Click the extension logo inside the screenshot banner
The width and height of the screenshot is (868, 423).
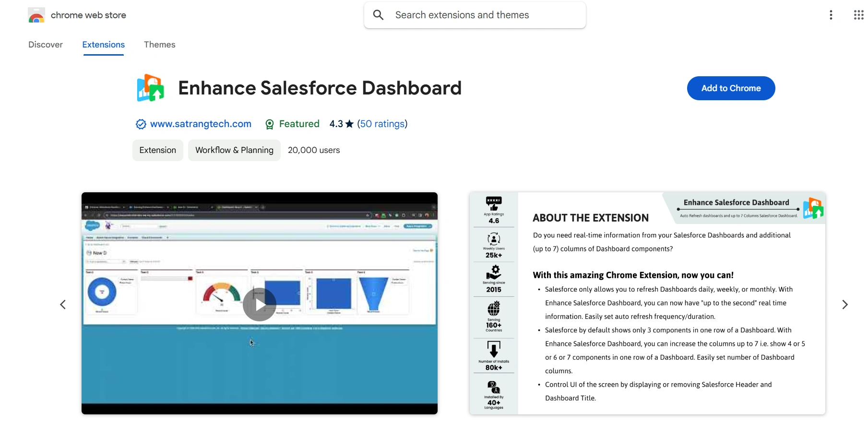tap(813, 208)
